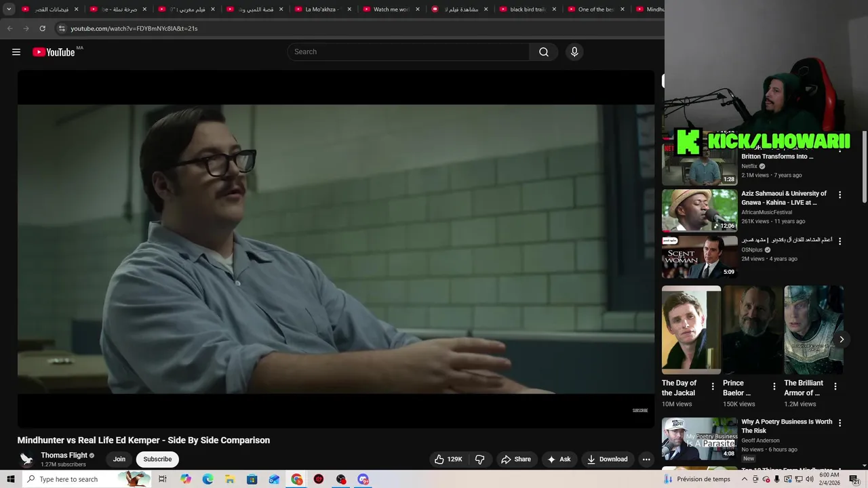The width and height of the screenshot is (868, 488).
Task: Open options for Poetry Business video
Action: [840, 423]
